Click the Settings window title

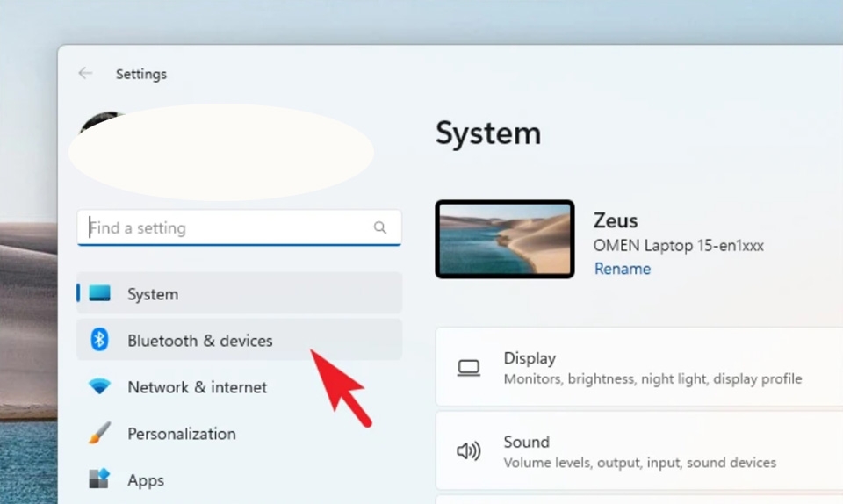[x=141, y=74]
